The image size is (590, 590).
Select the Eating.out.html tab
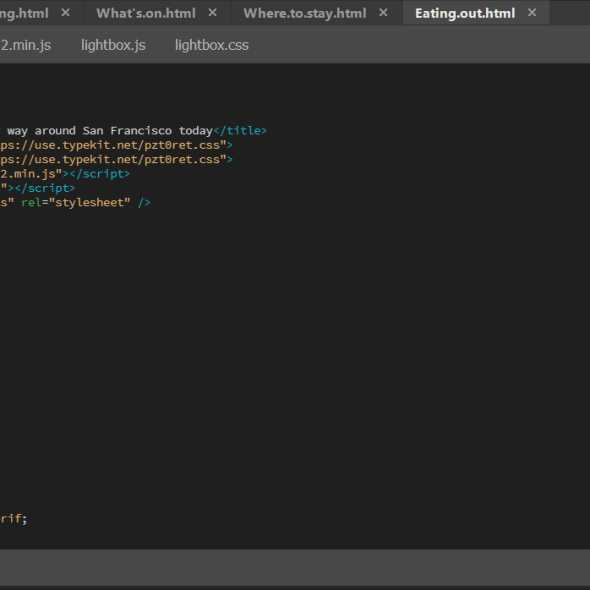coord(465,13)
